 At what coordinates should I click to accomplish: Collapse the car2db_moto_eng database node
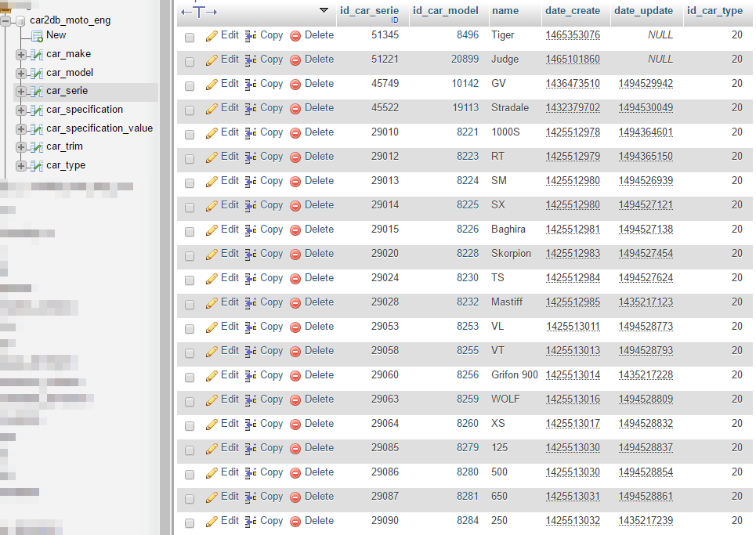[x=5, y=20]
